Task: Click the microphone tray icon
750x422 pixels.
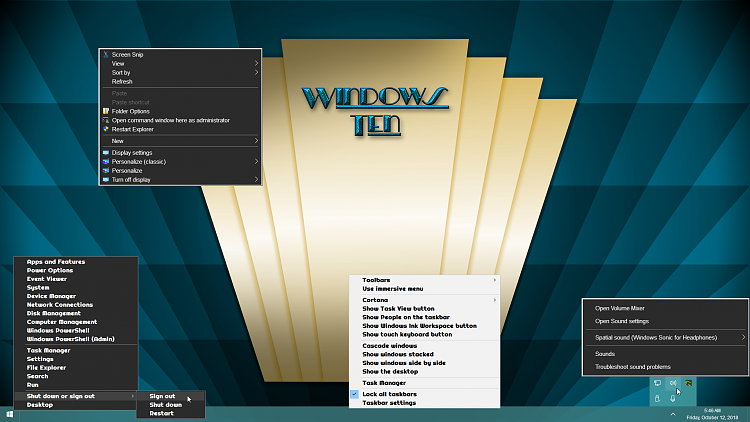Action: (x=673, y=399)
